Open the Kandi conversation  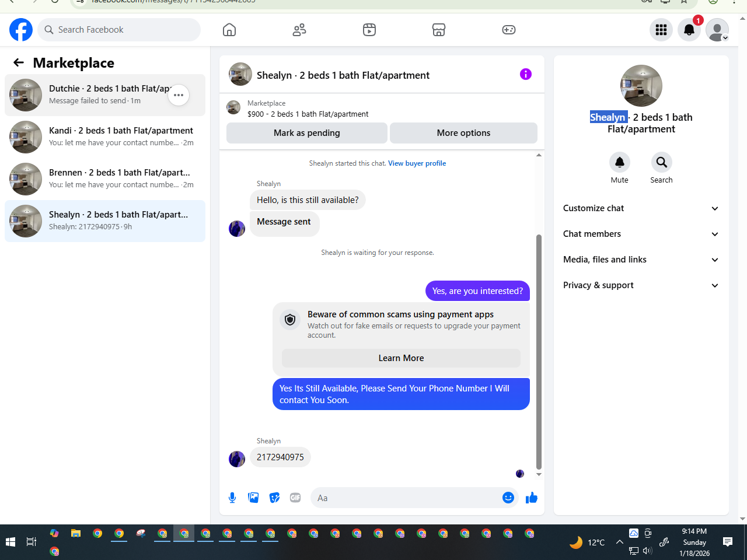tap(105, 137)
